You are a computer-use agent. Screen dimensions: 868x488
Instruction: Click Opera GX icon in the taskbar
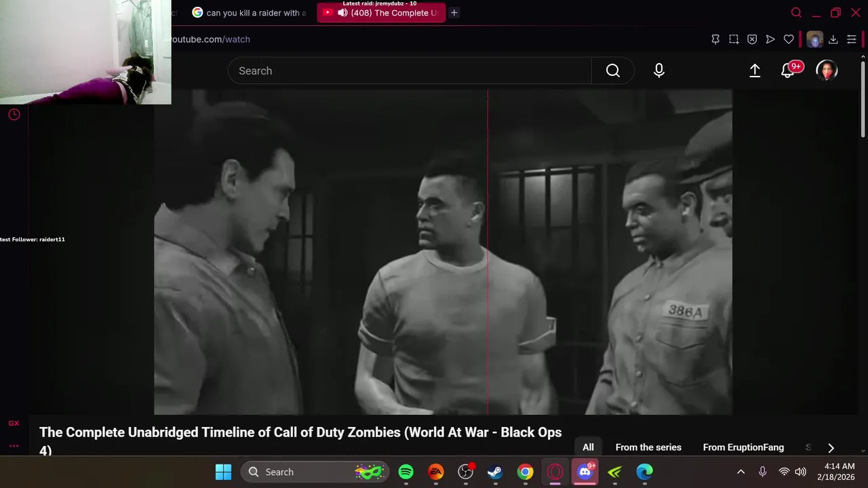(x=555, y=472)
